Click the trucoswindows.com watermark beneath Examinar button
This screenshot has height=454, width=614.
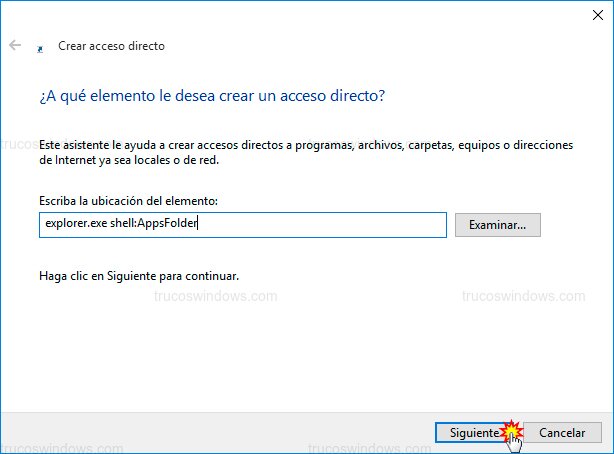524,296
